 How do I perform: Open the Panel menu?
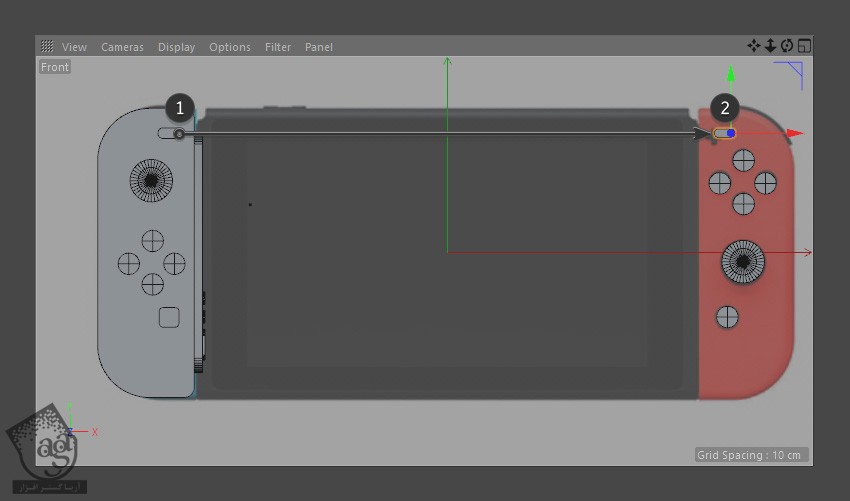tap(319, 47)
